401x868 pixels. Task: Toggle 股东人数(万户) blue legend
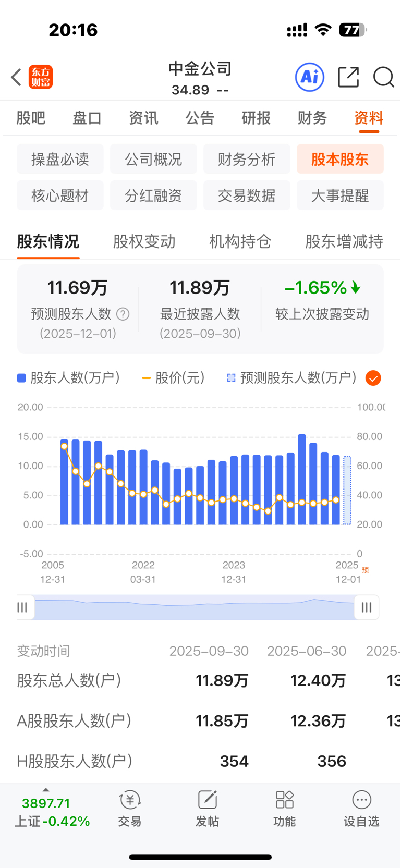pos(68,378)
